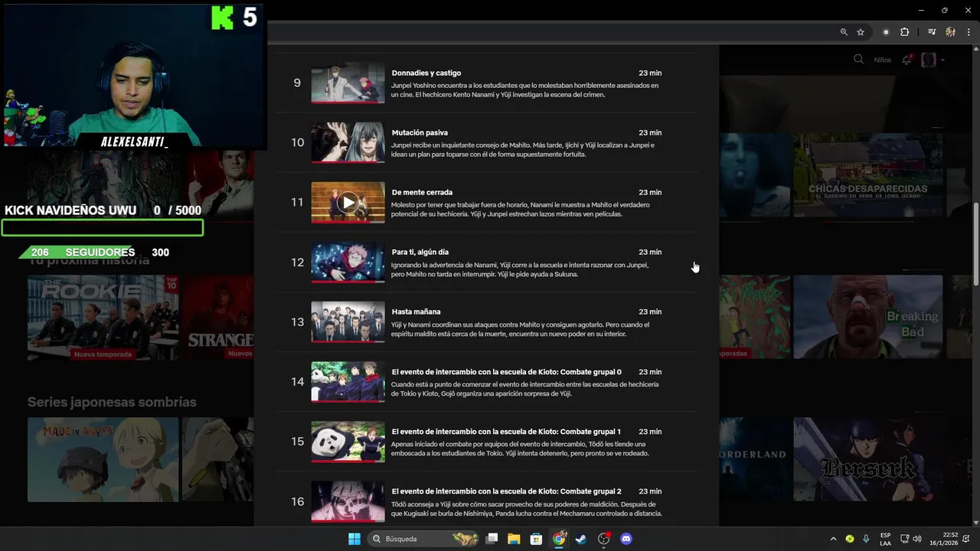Click the title ending 'Combate grupal 0'
This screenshot has height=551, width=980.
507,372
